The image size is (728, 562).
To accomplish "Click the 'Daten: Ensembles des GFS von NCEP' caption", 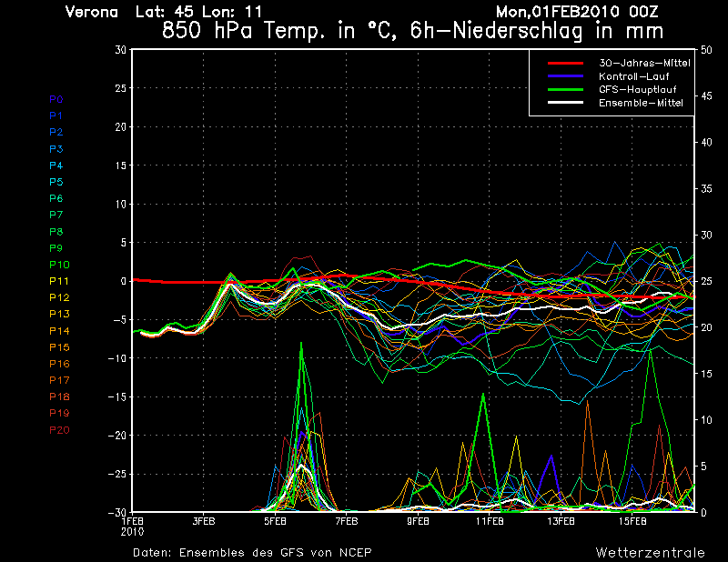I will coord(252,552).
